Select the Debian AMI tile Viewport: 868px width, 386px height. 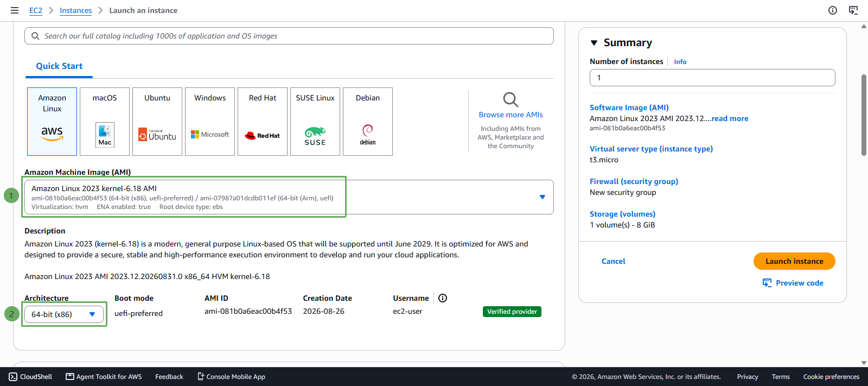coord(368,122)
